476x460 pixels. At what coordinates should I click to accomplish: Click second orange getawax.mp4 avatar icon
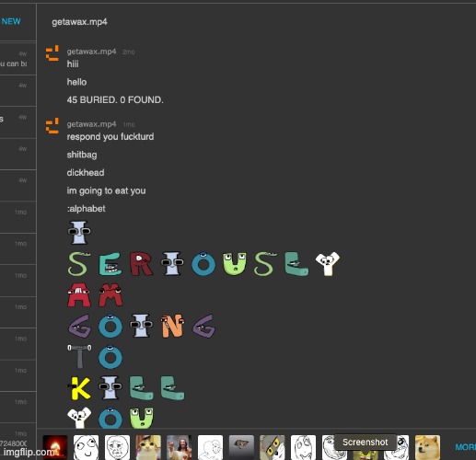(x=52, y=126)
